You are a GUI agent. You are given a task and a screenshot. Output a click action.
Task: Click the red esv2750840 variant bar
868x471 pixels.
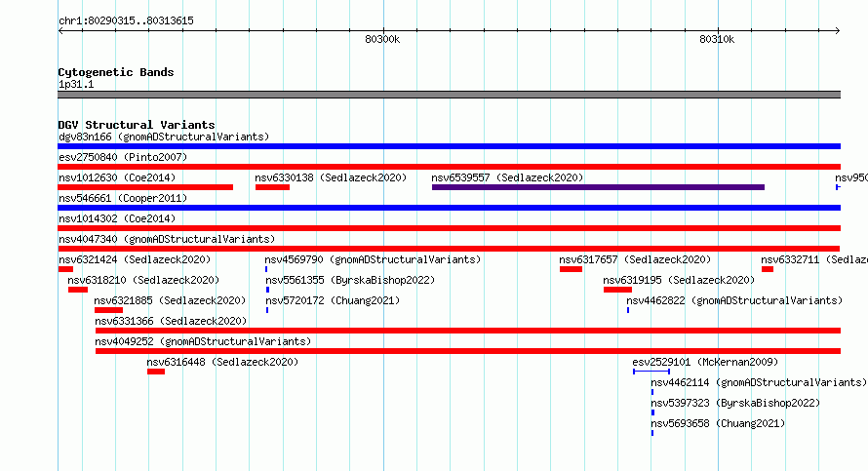tap(449, 167)
